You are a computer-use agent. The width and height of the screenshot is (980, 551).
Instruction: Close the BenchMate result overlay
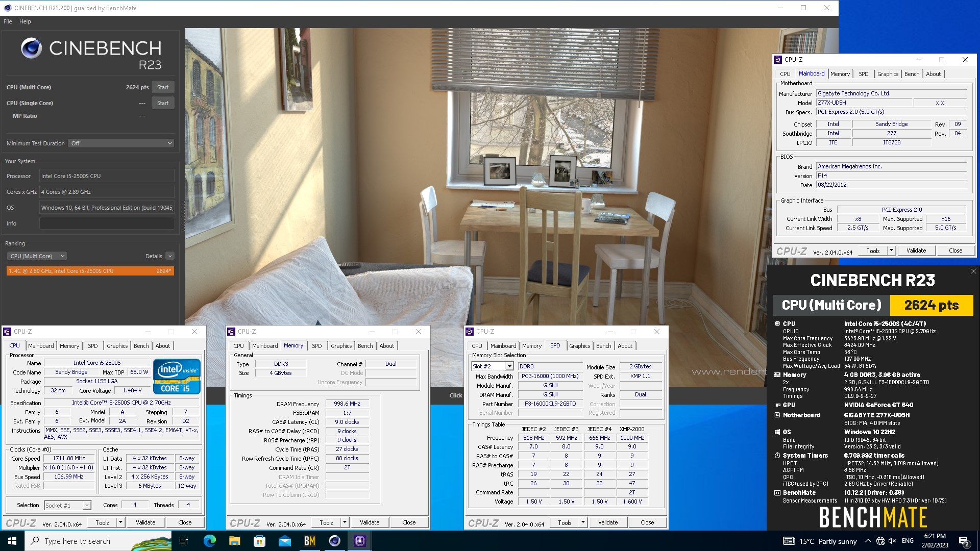pos(973,271)
